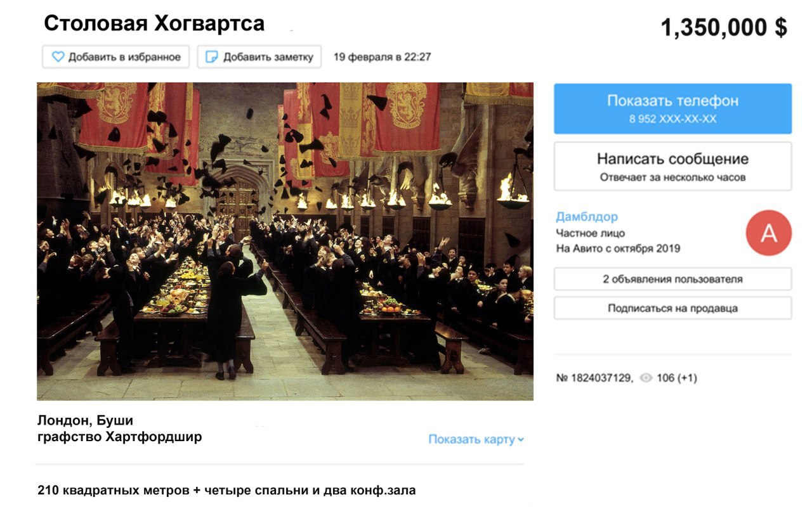Open the Hogwarts dining hall photo
This screenshot has width=812, height=521.
[x=285, y=241]
